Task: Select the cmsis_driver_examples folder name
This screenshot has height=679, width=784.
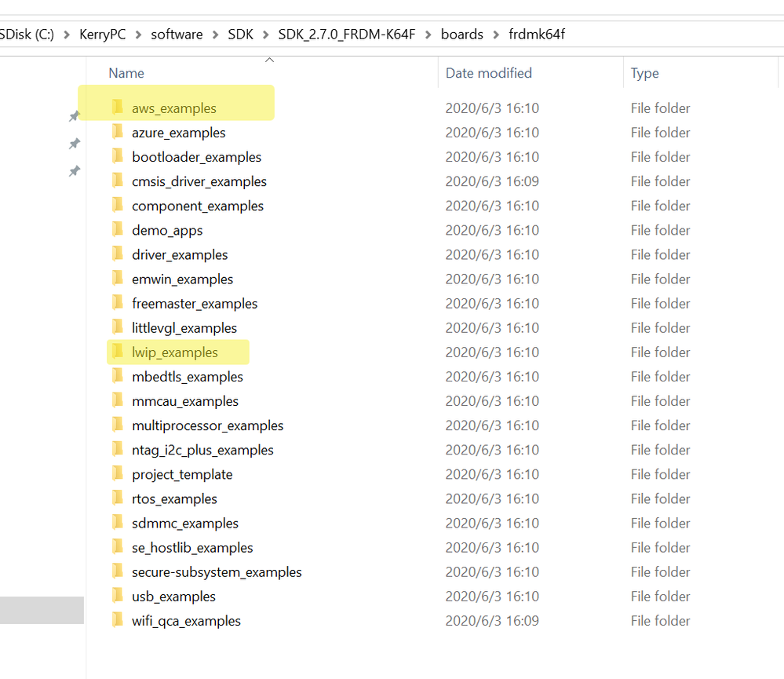Action: pos(199,181)
